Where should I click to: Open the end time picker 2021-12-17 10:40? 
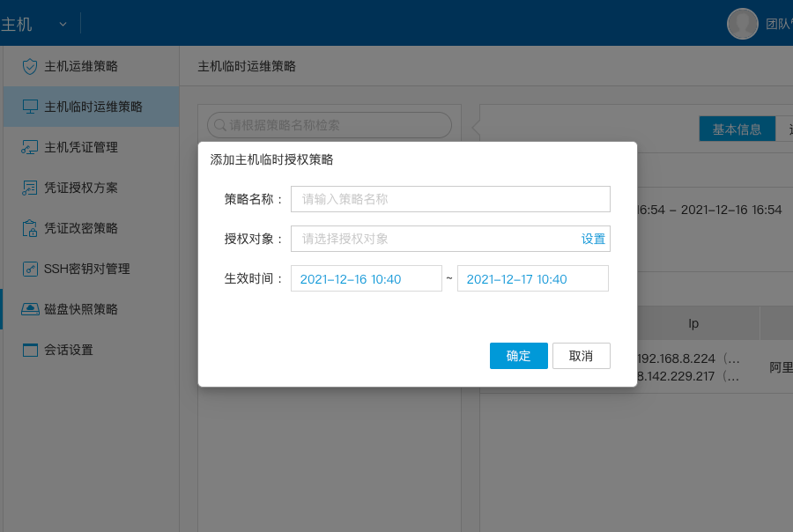[532, 279]
